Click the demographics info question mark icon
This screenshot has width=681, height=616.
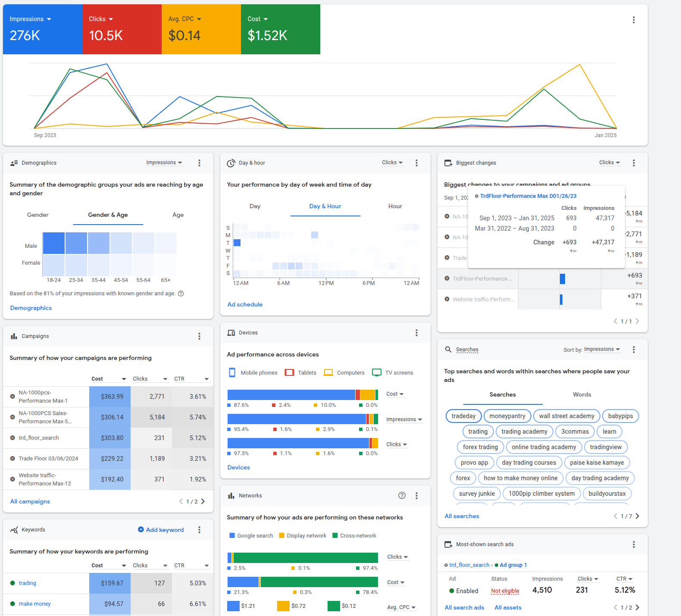[x=181, y=294]
